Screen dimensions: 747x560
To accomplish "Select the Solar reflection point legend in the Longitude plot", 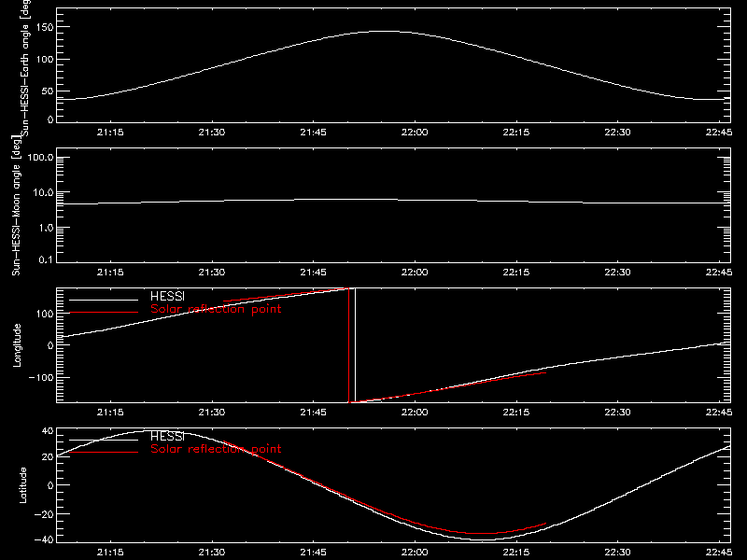I will pyautogui.click(x=216, y=309).
